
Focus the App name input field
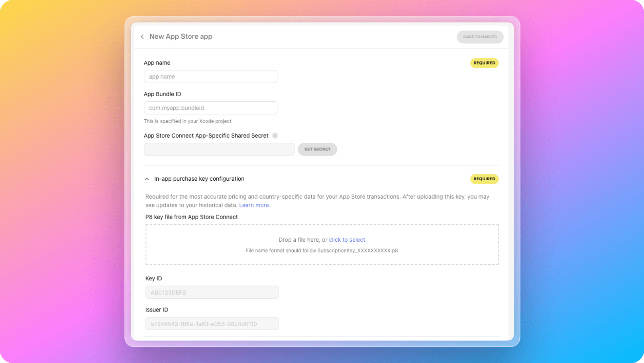210,77
